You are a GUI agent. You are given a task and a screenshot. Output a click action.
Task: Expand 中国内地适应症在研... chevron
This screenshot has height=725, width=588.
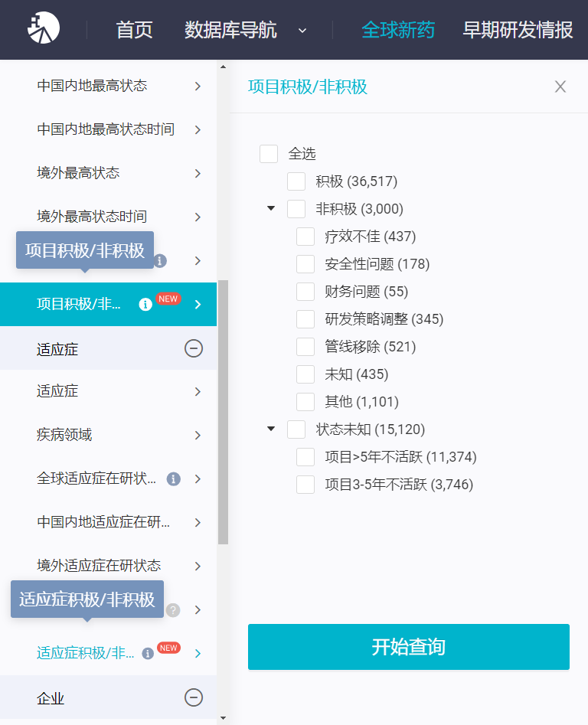pos(198,522)
